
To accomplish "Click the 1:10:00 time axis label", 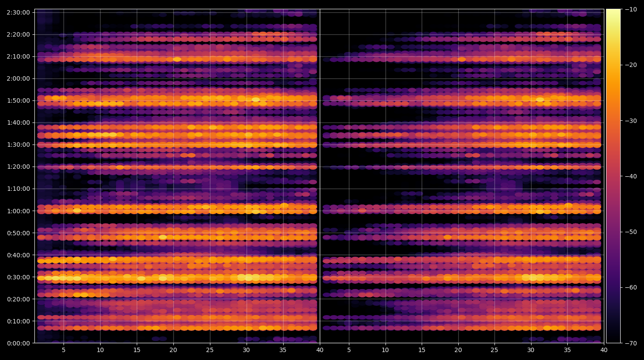I will pyautogui.click(x=18, y=189).
